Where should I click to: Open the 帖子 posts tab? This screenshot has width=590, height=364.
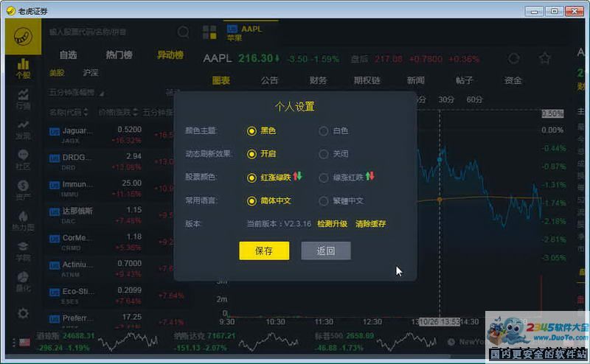coord(465,80)
